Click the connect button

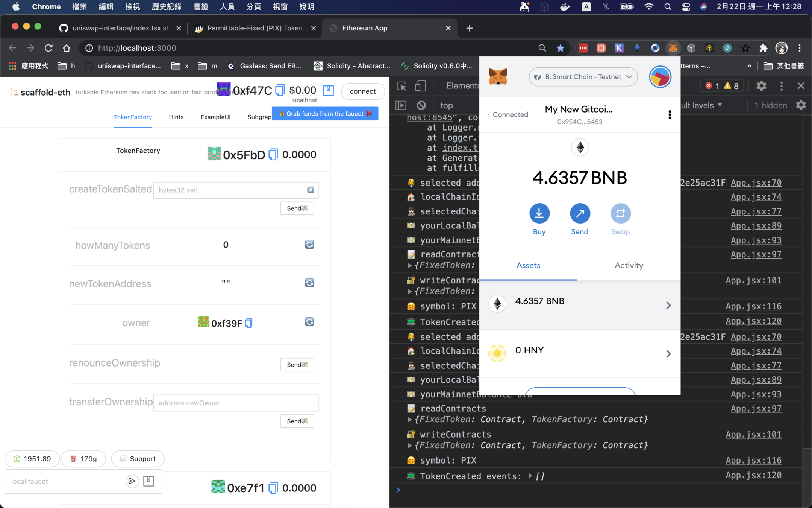[362, 91]
